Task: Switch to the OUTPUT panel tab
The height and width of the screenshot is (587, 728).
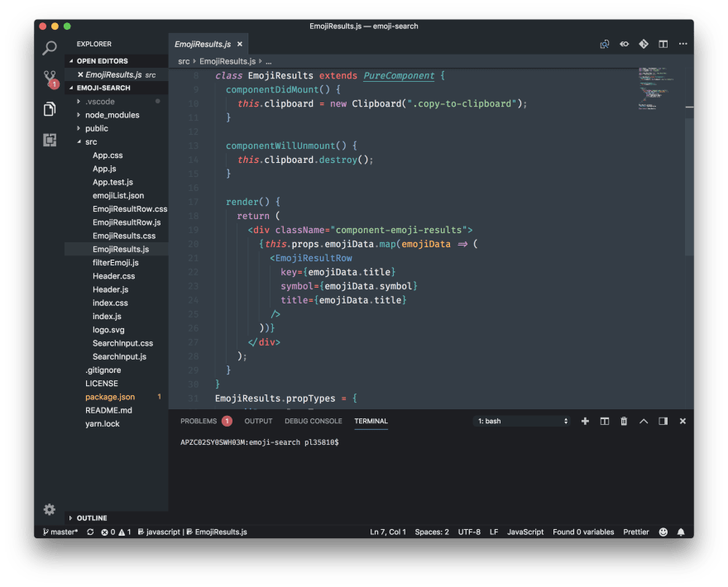Action: pyautogui.click(x=258, y=421)
